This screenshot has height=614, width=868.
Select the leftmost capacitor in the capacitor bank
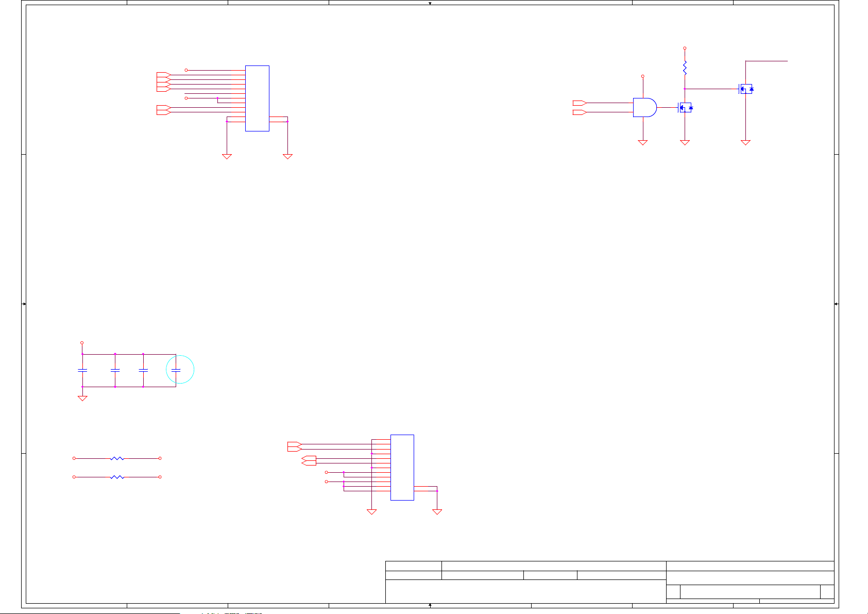coord(82,370)
